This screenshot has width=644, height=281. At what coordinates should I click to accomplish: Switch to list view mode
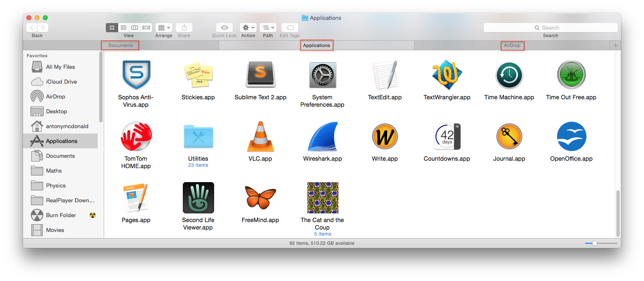click(x=123, y=28)
